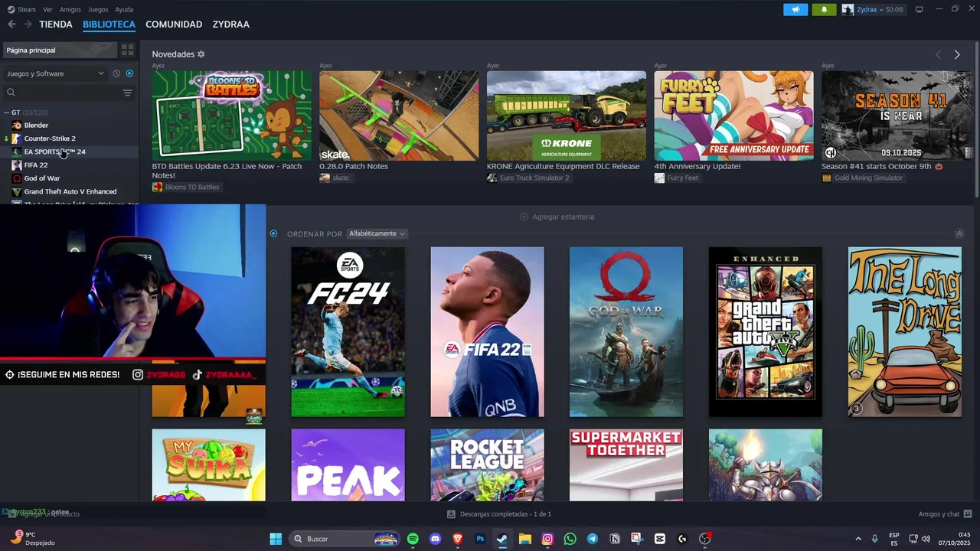Open Alfabéticamente sort dropdown
The width and height of the screenshot is (980, 551).
tap(377, 233)
